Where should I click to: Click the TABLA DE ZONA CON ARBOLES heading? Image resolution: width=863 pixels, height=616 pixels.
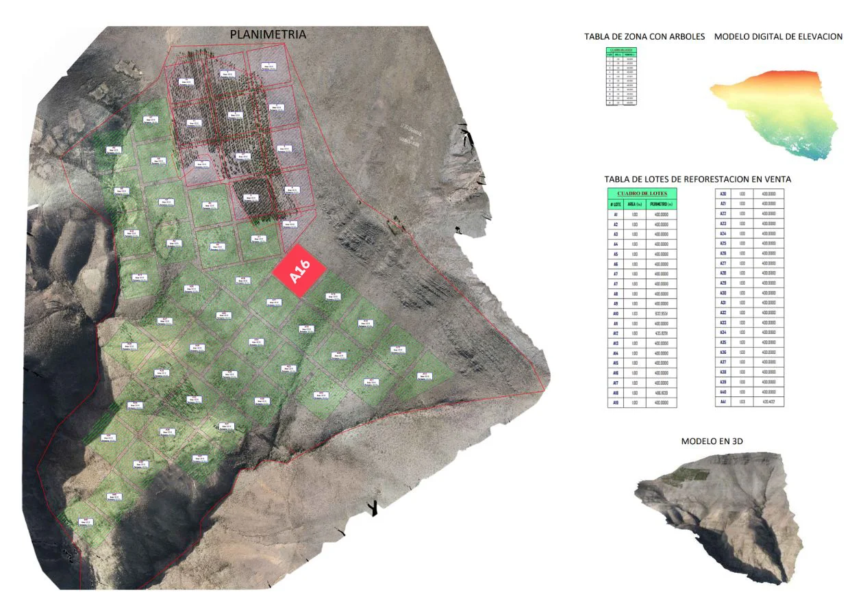644,37
